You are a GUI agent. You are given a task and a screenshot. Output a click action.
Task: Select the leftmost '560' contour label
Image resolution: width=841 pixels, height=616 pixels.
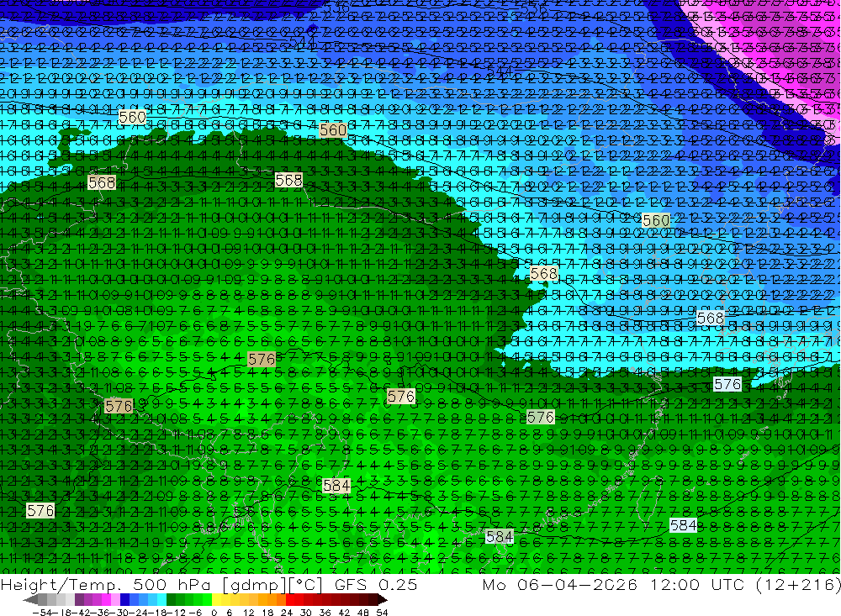133,117
